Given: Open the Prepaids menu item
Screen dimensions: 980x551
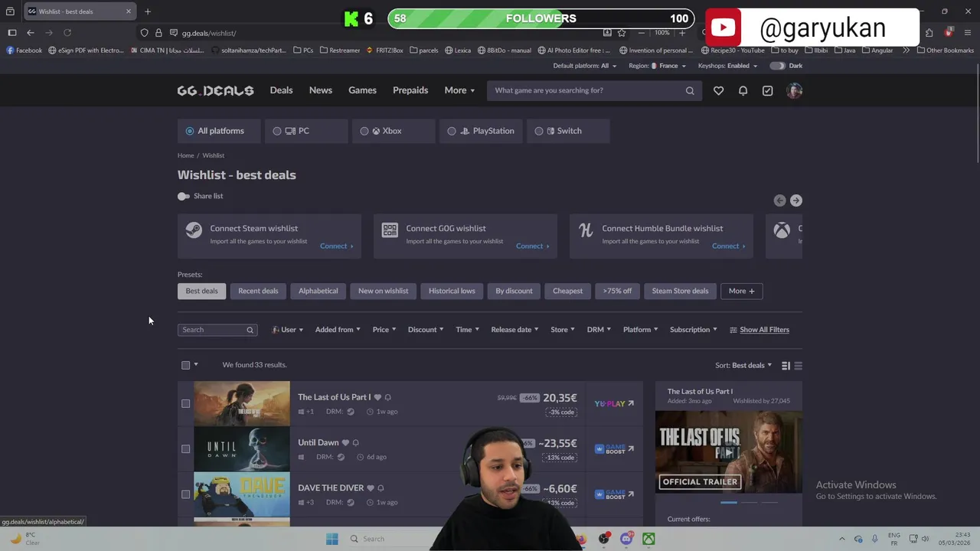Looking at the screenshot, I should pyautogui.click(x=410, y=90).
